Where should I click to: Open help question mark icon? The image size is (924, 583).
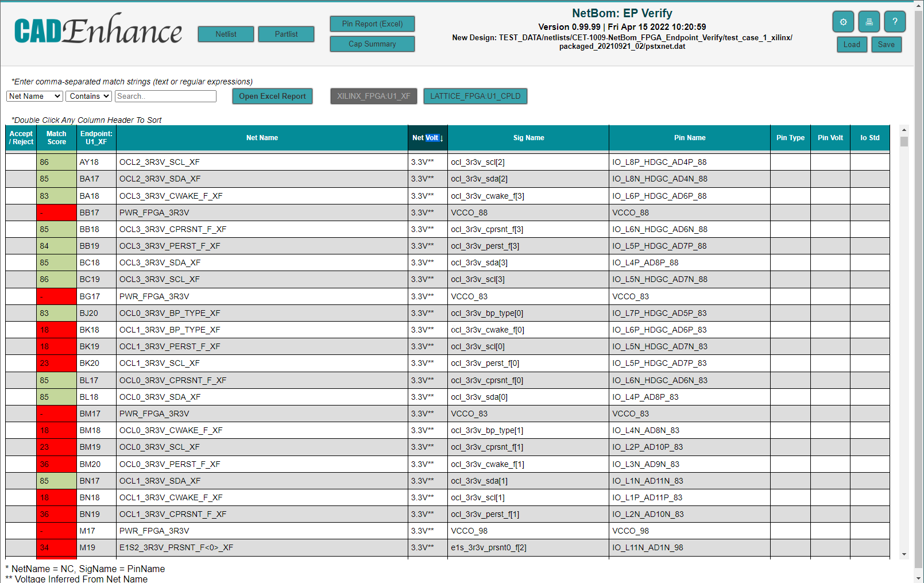pyautogui.click(x=895, y=22)
